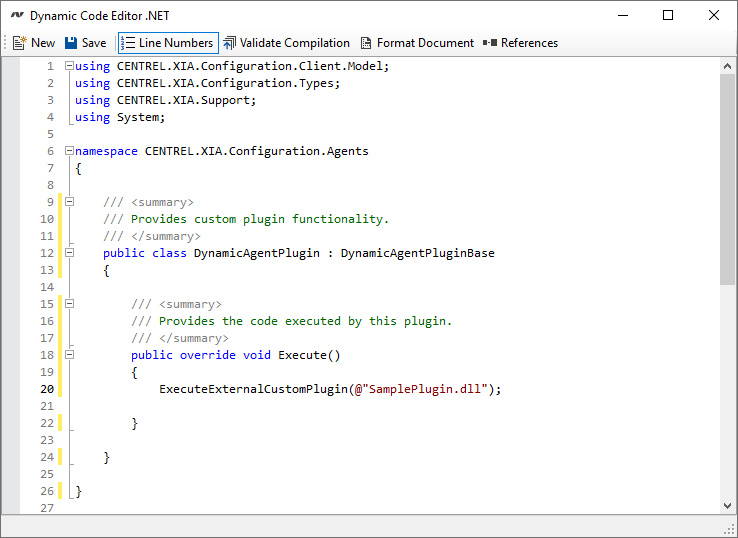
Task: Collapse the summary comment on line 15
Action: pyautogui.click(x=69, y=304)
